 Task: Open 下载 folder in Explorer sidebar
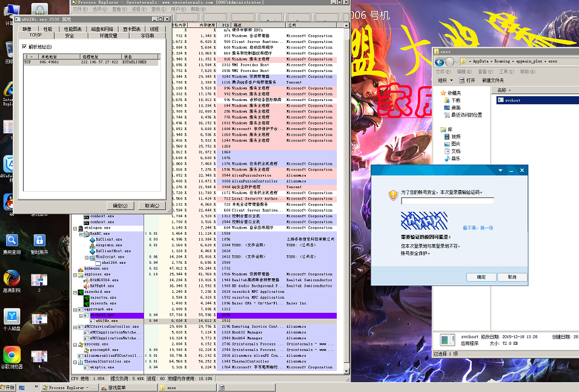click(452, 100)
